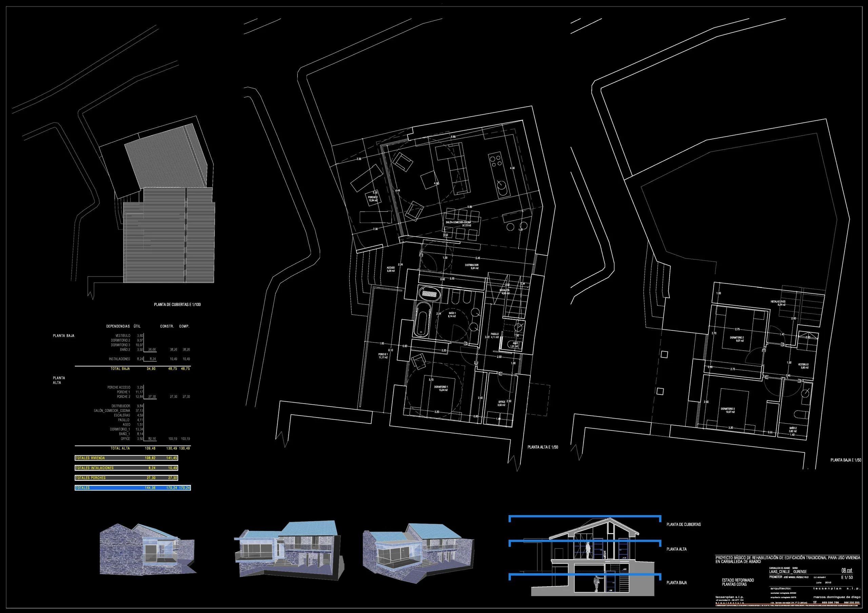Select the hatched roof plan drawing

pyautogui.click(x=170, y=203)
